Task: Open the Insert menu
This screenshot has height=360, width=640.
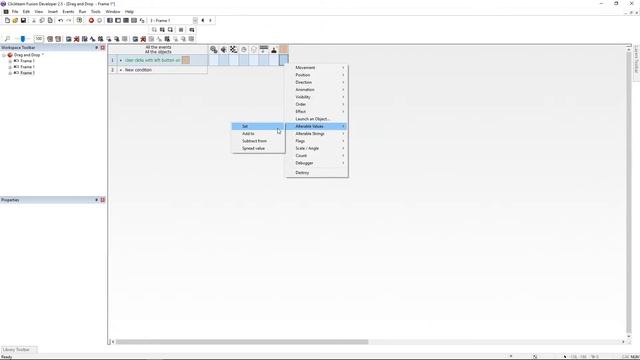Action: (53, 12)
